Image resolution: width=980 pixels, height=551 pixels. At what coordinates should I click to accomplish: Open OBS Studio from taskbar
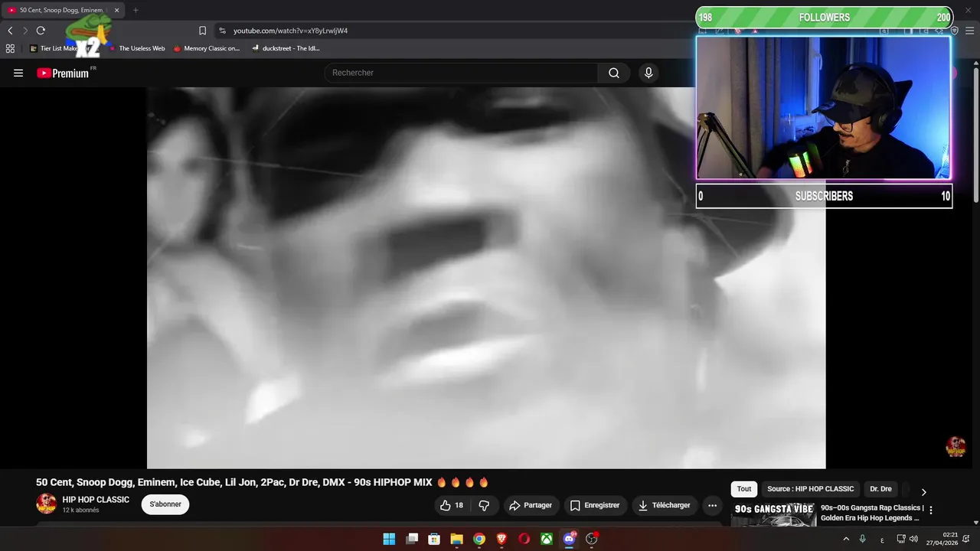point(592,539)
